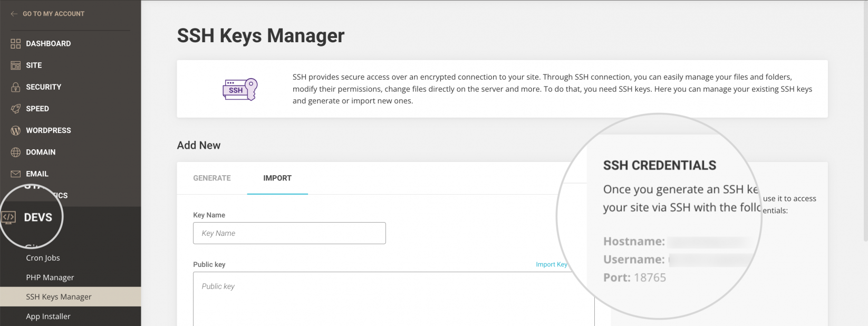Click the Key Name input field

click(x=290, y=233)
